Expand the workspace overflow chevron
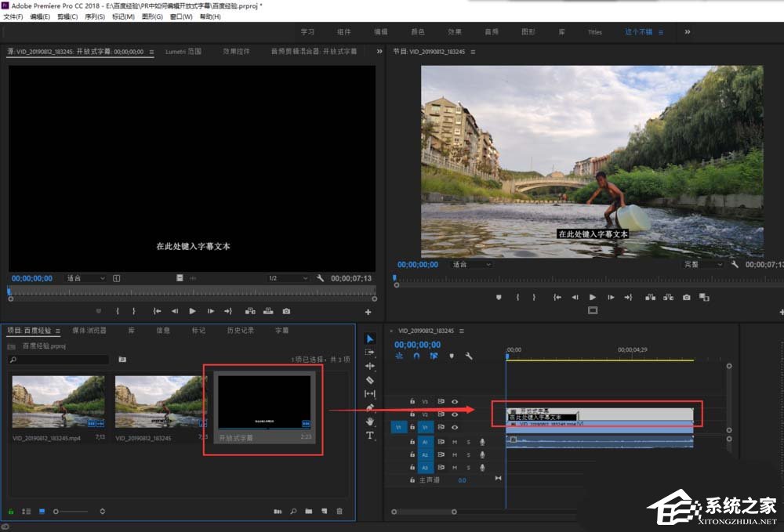The height and width of the screenshot is (532, 784). click(x=688, y=32)
